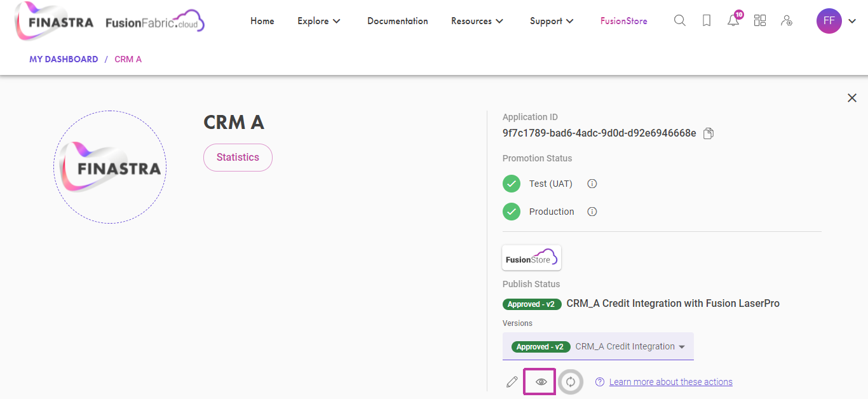
Task: Click the question mark help icon
Action: tap(600, 382)
